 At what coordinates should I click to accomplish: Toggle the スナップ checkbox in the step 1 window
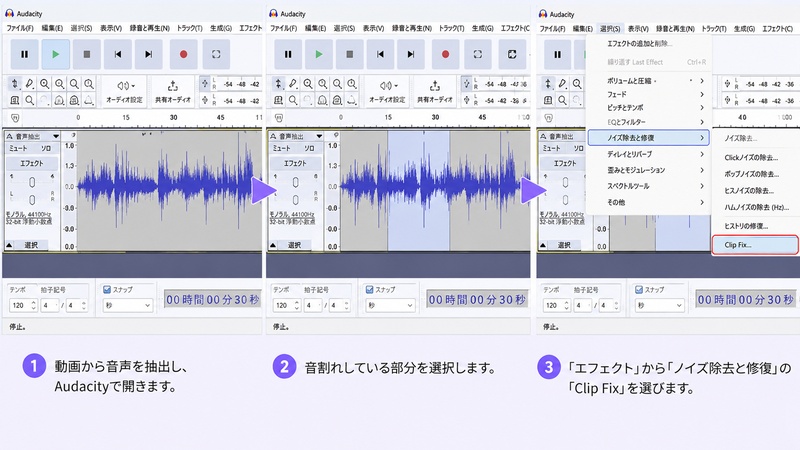click(x=107, y=290)
